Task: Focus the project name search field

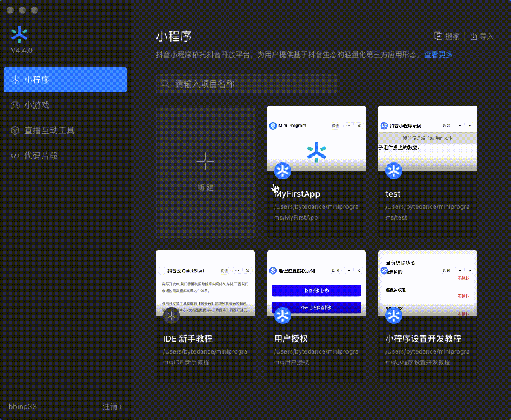Action: point(246,84)
